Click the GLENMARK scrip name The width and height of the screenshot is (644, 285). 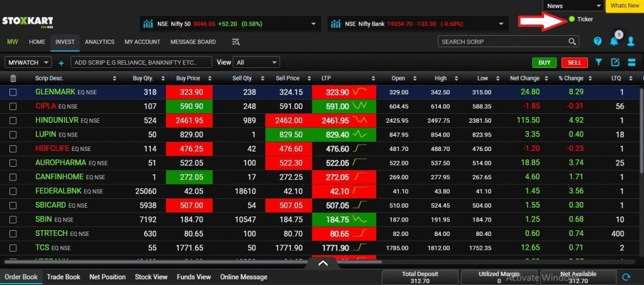55,92
